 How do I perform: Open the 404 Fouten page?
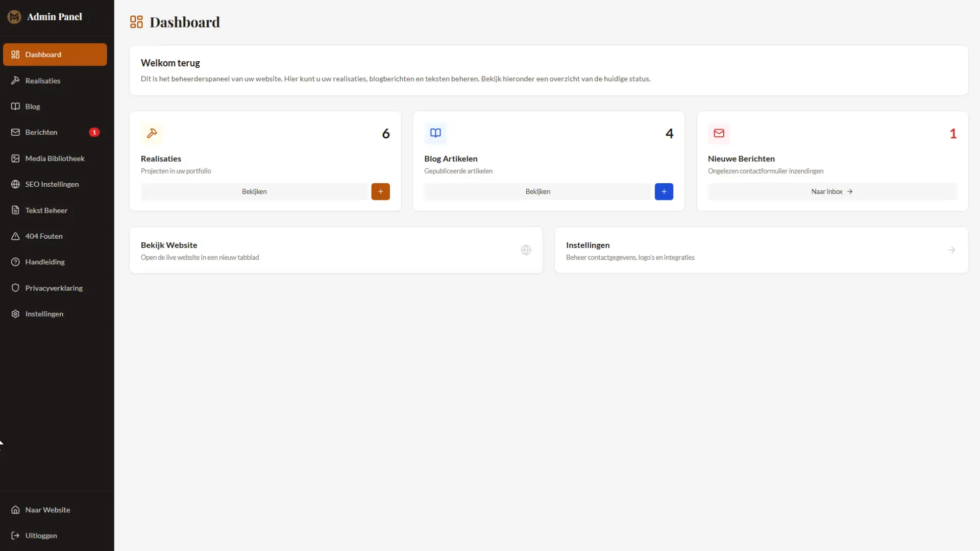pos(44,236)
